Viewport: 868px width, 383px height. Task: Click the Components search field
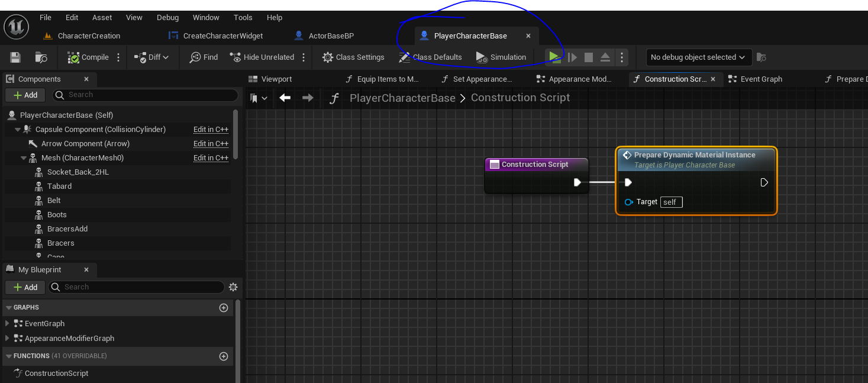point(146,95)
